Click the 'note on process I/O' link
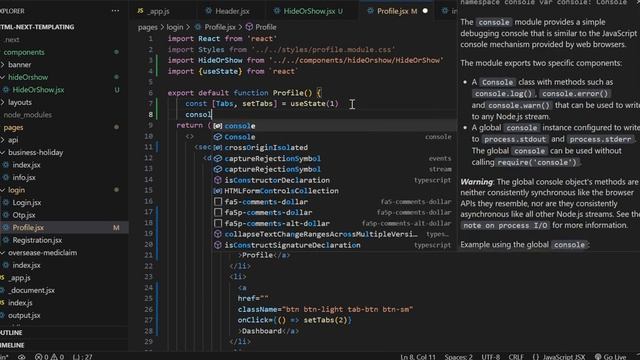 (505, 225)
